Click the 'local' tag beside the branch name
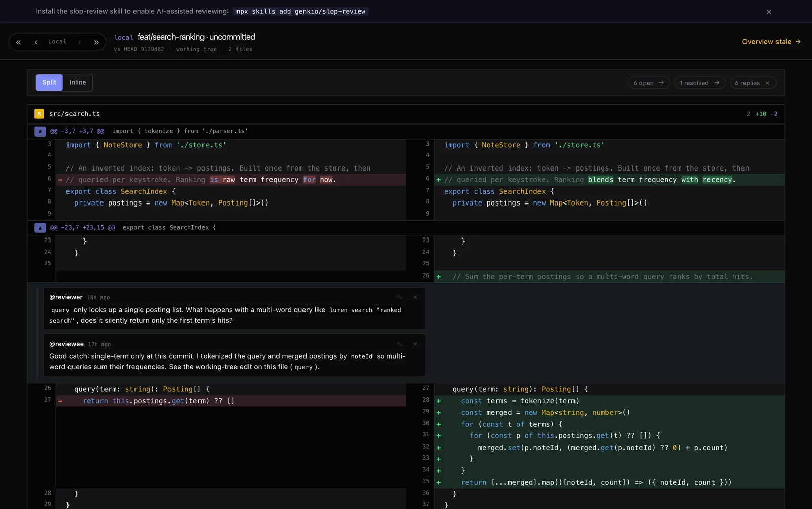812x509 pixels. point(124,38)
